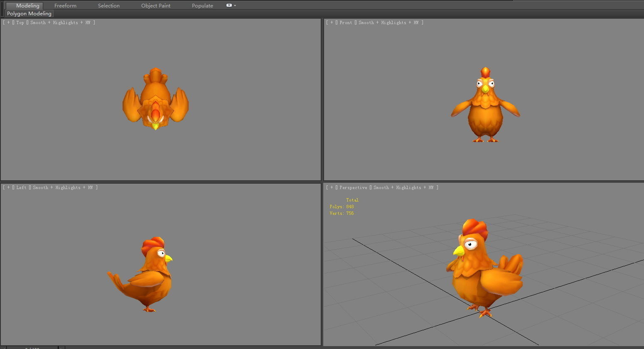Screen dimensions: 644x349
Task: Select the chicken model in the Top viewport
Action: click(155, 100)
